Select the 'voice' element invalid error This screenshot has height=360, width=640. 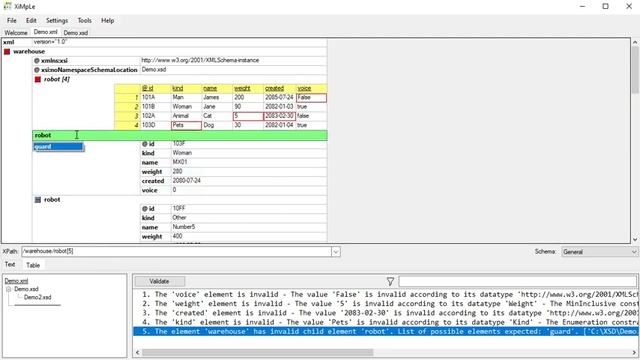[x=385, y=294]
